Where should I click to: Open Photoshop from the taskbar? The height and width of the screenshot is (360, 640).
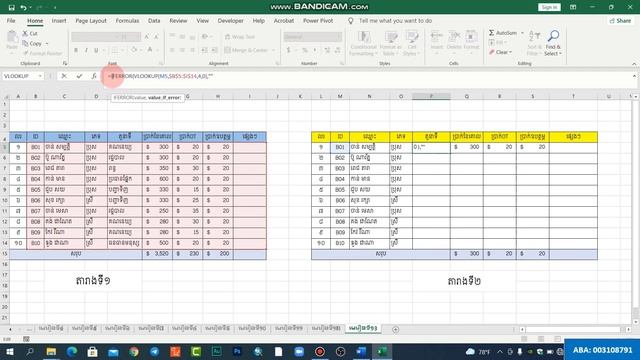(237, 351)
